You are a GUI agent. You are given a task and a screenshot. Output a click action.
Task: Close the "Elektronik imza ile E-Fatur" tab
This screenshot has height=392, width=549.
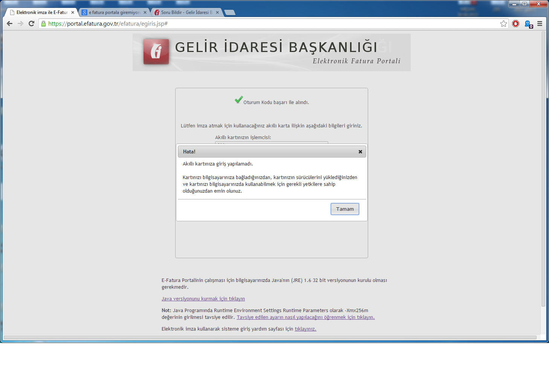(73, 12)
